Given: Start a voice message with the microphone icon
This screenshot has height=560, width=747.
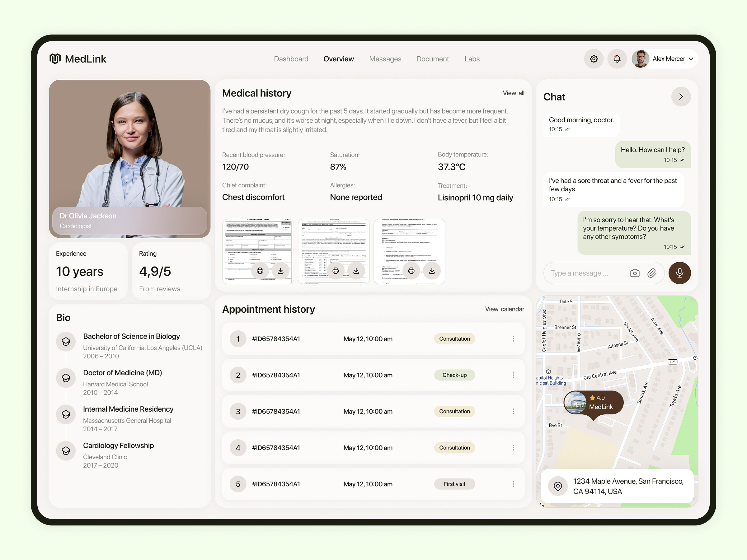Looking at the screenshot, I should [680, 273].
